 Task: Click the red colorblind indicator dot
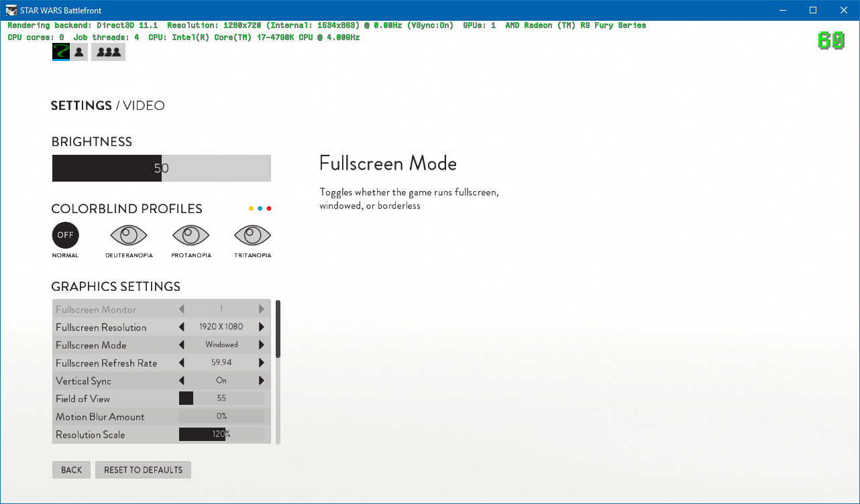pyautogui.click(x=269, y=208)
